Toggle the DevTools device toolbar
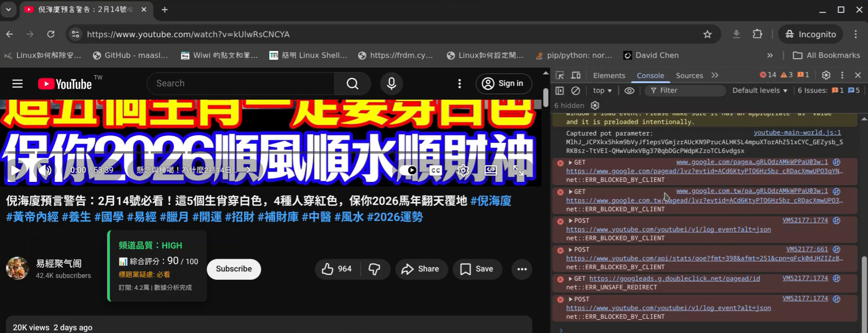 [576, 75]
